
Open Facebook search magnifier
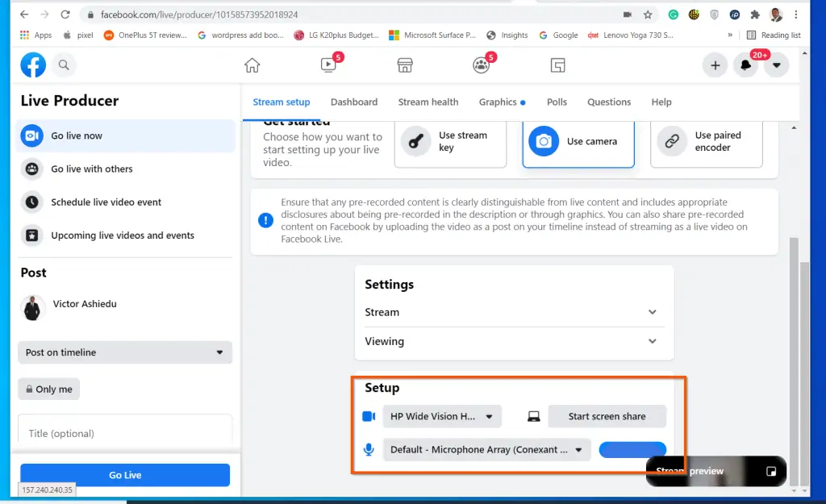click(x=64, y=65)
